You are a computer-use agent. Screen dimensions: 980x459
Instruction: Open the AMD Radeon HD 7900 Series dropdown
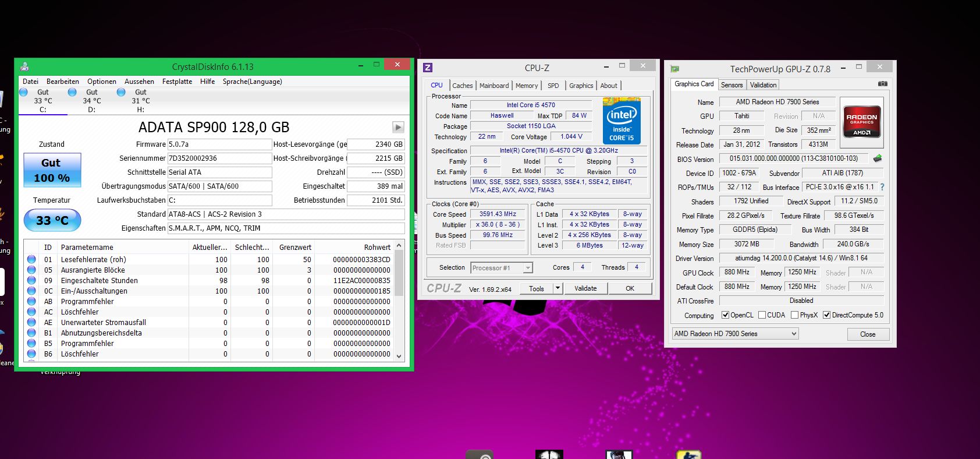click(735, 334)
